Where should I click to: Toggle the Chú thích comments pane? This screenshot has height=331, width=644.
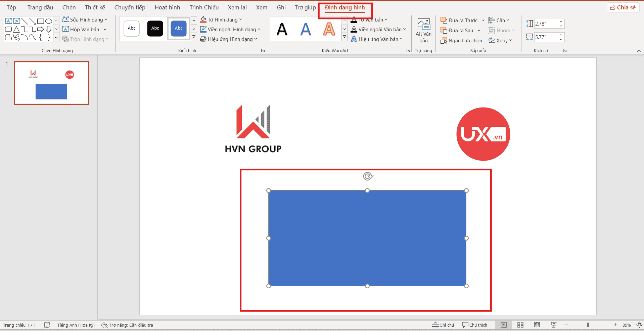[474, 325]
